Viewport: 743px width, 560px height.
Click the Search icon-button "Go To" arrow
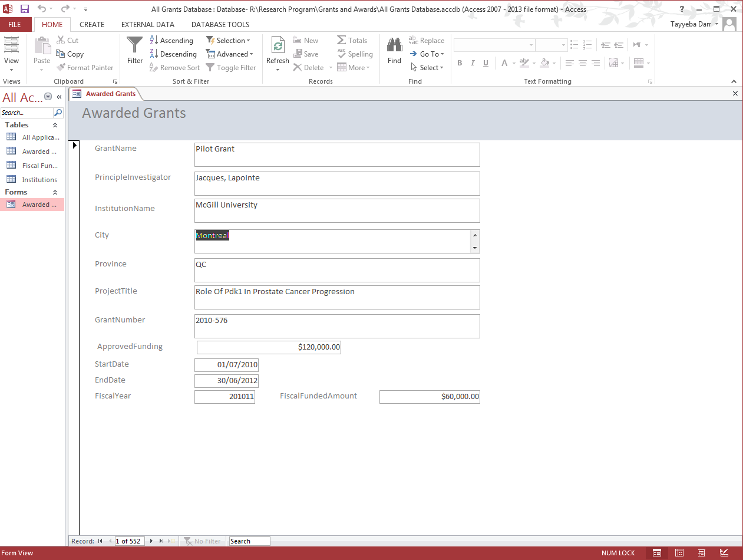(x=414, y=54)
